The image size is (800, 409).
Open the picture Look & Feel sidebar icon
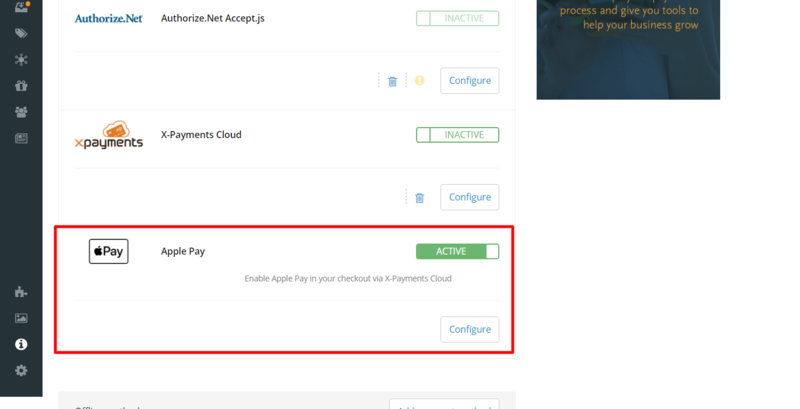pyautogui.click(x=21, y=318)
